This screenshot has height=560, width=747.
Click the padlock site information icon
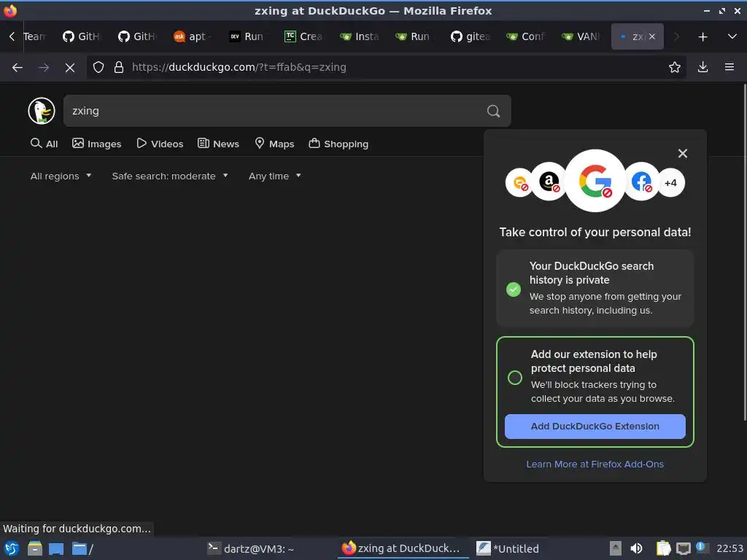click(119, 67)
